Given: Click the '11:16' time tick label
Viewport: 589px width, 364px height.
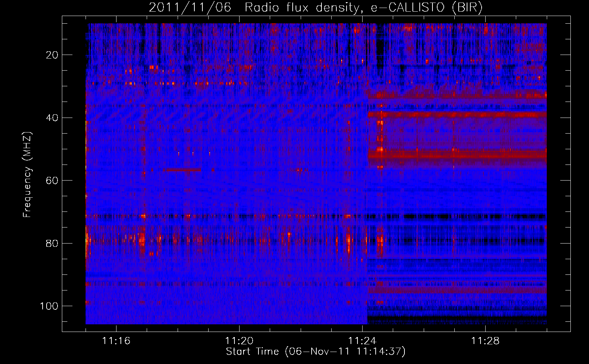Looking at the screenshot, I should pyautogui.click(x=116, y=341).
